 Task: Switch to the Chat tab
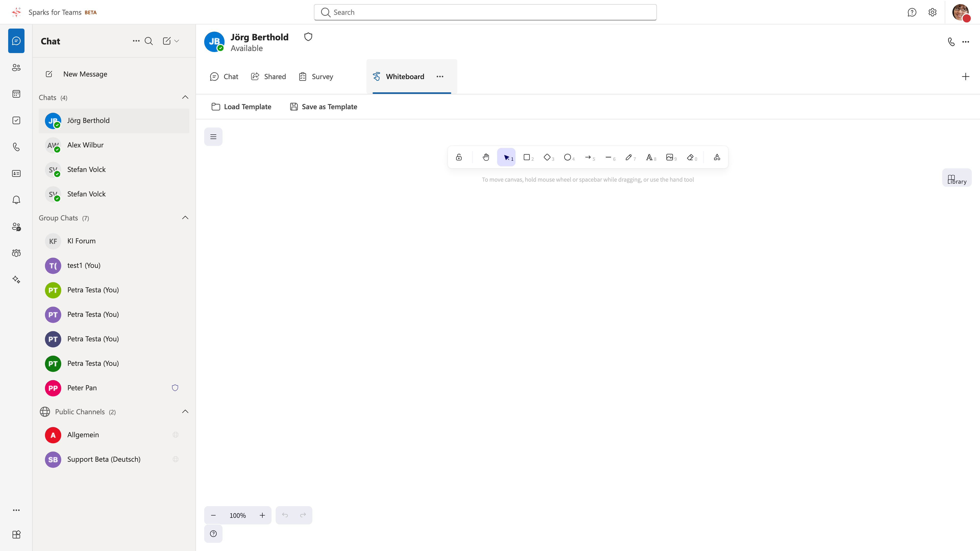tap(224, 77)
